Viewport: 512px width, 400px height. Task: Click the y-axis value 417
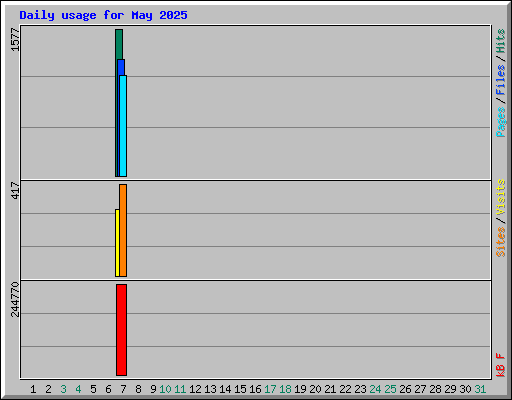point(15,190)
